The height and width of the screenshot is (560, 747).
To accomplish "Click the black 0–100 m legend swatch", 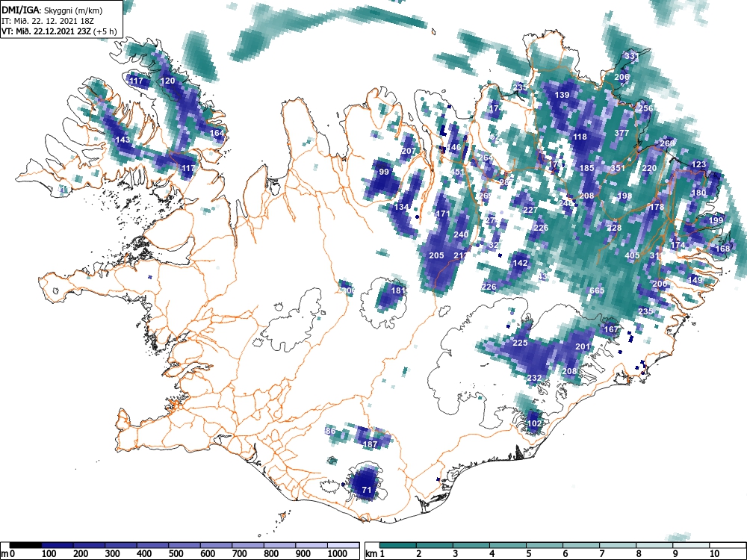I will [x=25, y=545].
